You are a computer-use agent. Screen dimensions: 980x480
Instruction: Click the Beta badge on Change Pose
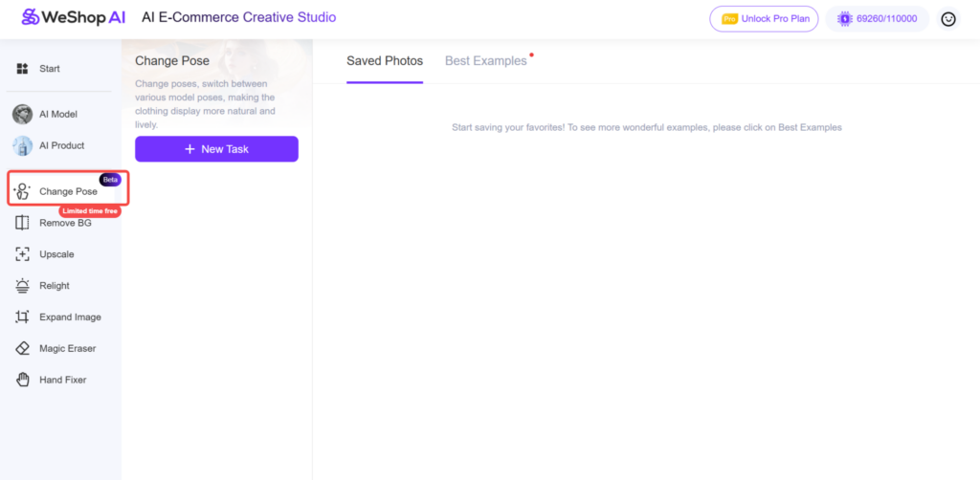pyautogui.click(x=110, y=180)
